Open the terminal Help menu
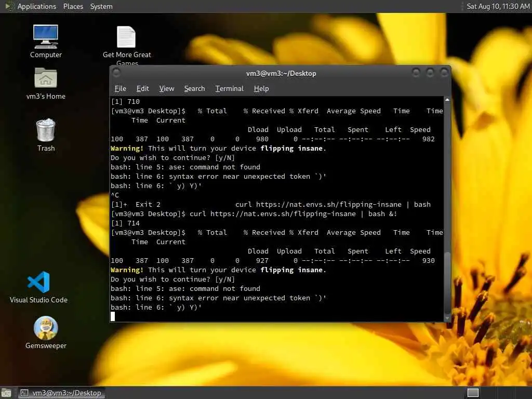The height and width of the screenshot is (399, 532). pyautogui.click(x=261, y=88)
